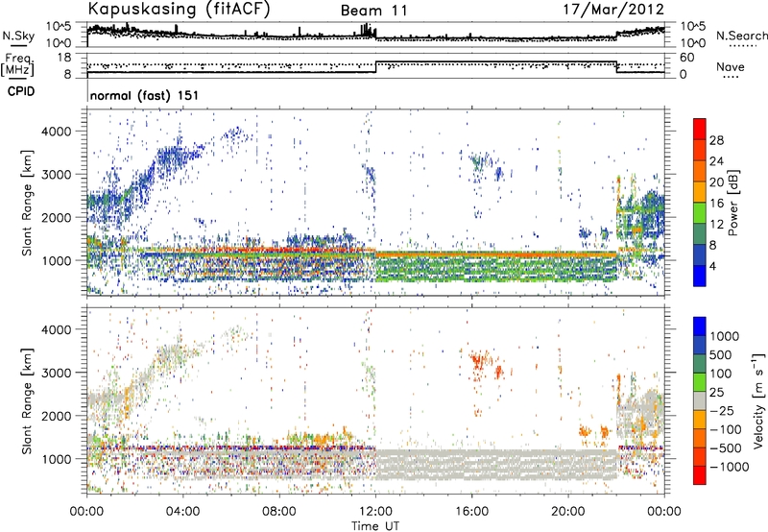
Task: Click the red bottom segment of Velocity colorbar
Action: [700, 475]
